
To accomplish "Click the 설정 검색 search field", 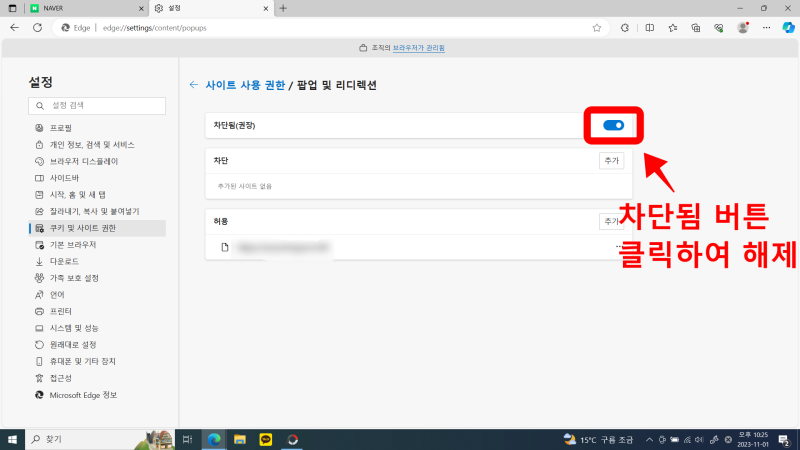I will tap(97, 106).
